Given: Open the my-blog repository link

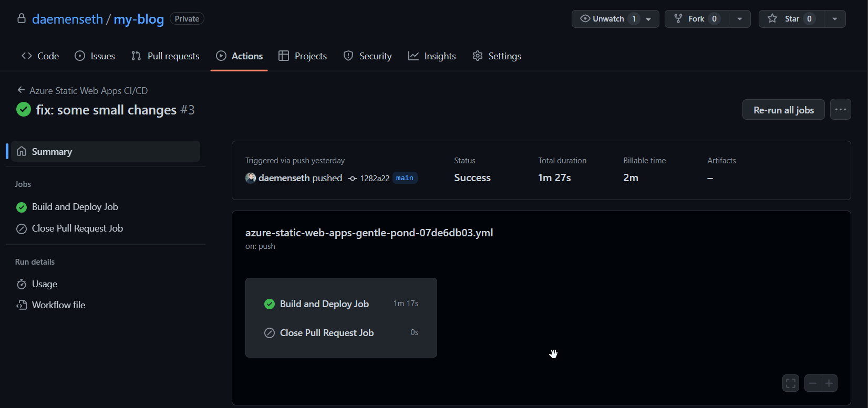Looking at the screenshot, I should [139, 19].
